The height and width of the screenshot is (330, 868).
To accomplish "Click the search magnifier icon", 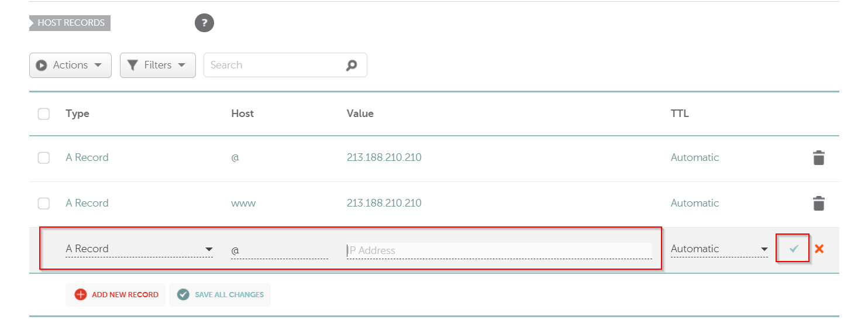I will pos(351,66).
